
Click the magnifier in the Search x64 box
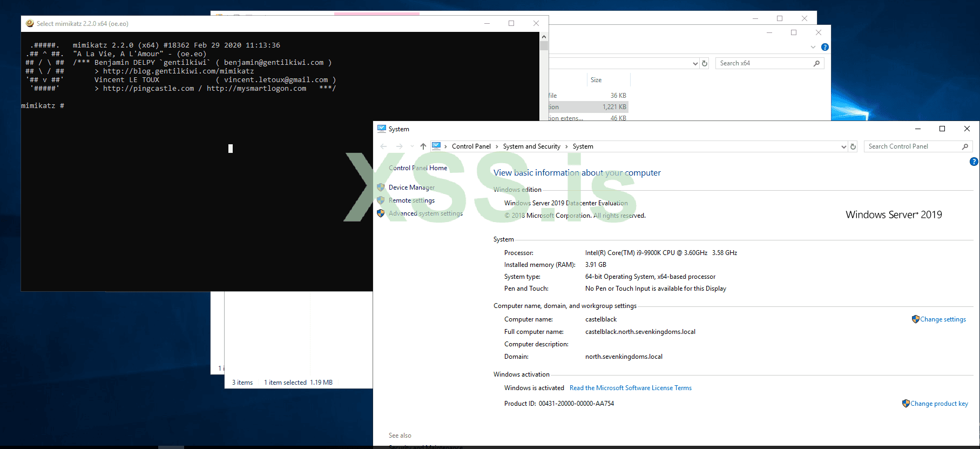click(x=816, y=63)
